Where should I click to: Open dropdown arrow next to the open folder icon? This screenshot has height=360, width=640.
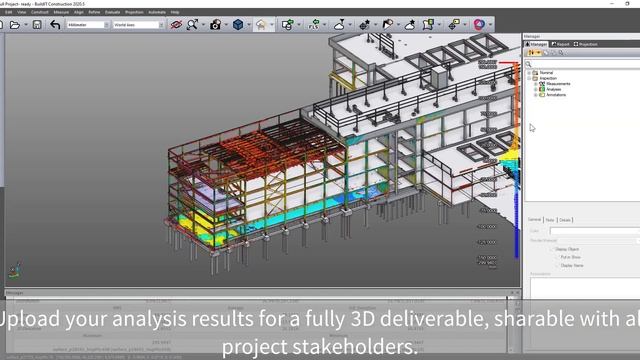[26, 25]
